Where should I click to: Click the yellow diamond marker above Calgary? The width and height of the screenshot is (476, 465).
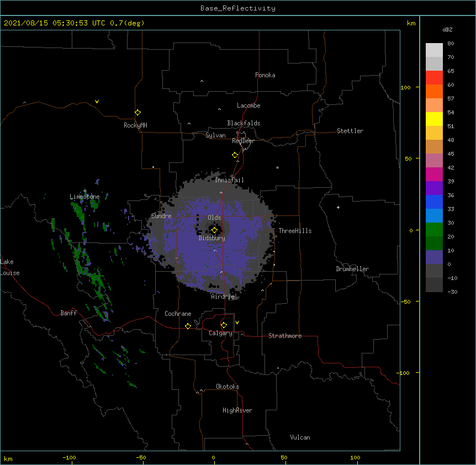224,325
